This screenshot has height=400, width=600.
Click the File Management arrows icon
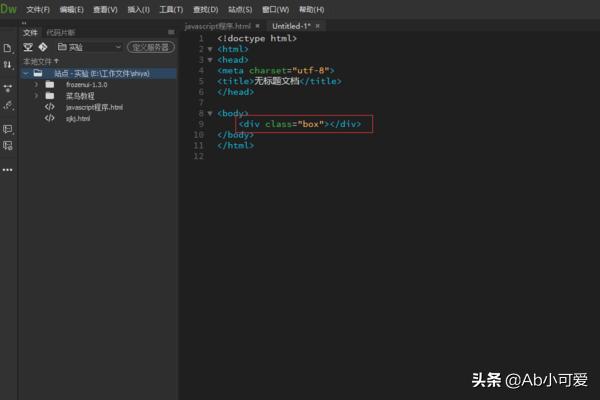(x=8, y=64)
